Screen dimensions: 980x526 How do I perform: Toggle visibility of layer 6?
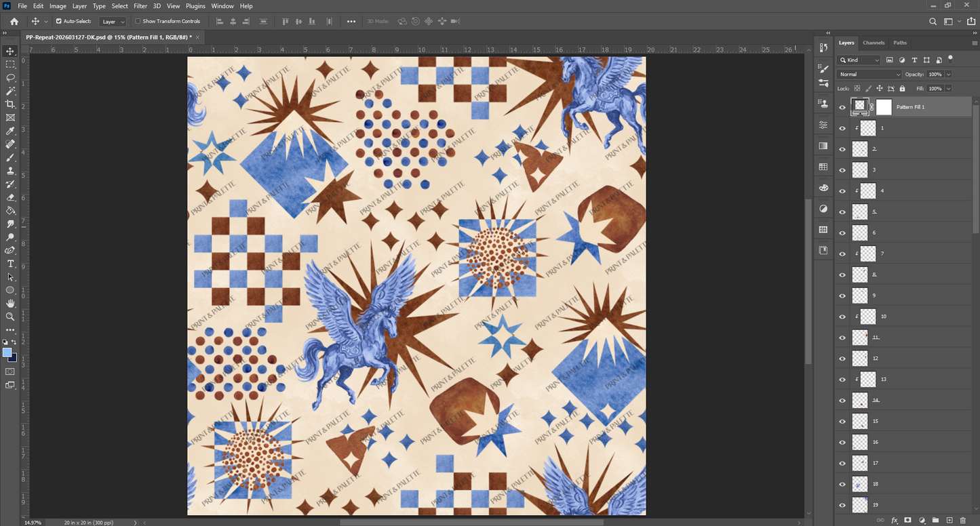(842, 232)
